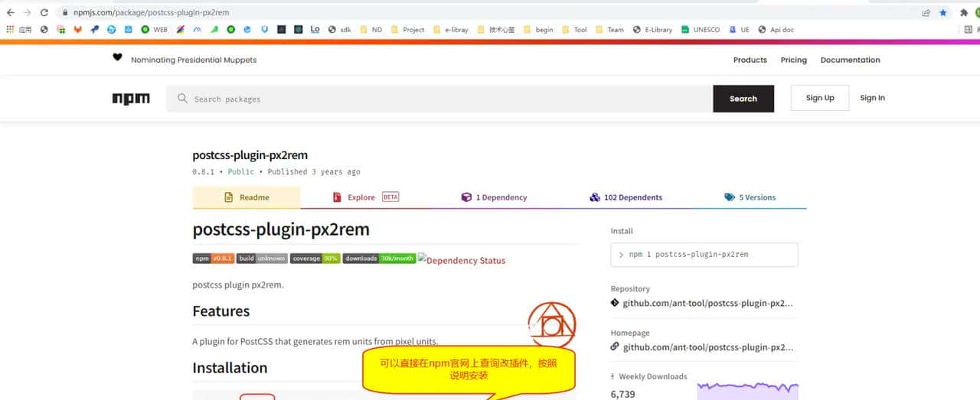
Task: Open the UNESCO bookmark
Action: tap(700, 30)
